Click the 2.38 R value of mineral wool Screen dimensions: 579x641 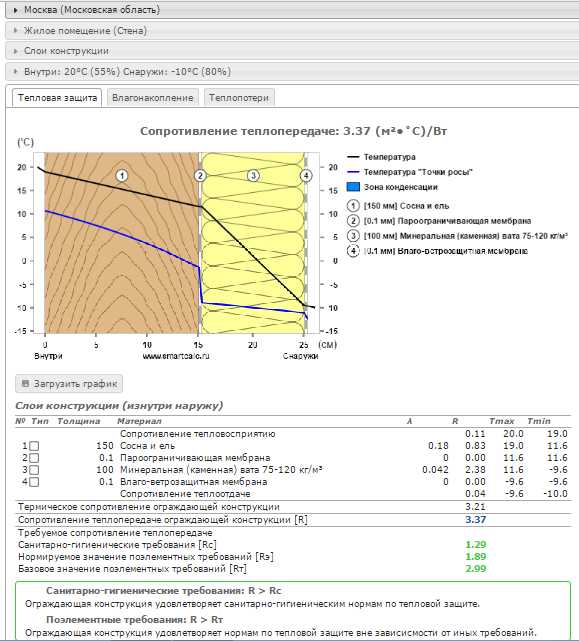tap(476, 470)
